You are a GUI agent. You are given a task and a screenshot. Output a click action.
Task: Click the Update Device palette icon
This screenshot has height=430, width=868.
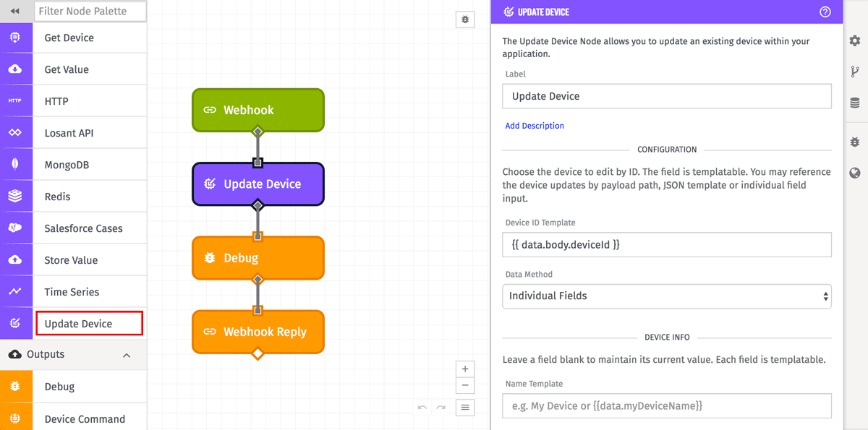click(15, 324)
